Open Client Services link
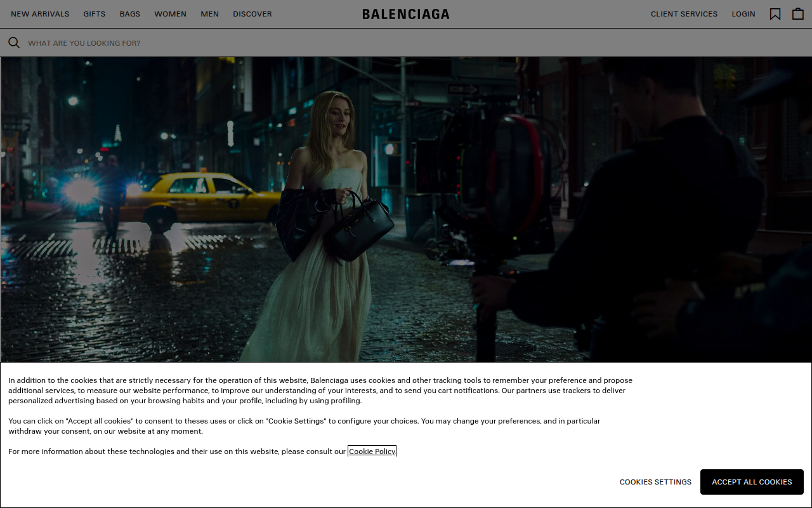The image size is (812, 508). pyautogui.click(x=684, y=14)
